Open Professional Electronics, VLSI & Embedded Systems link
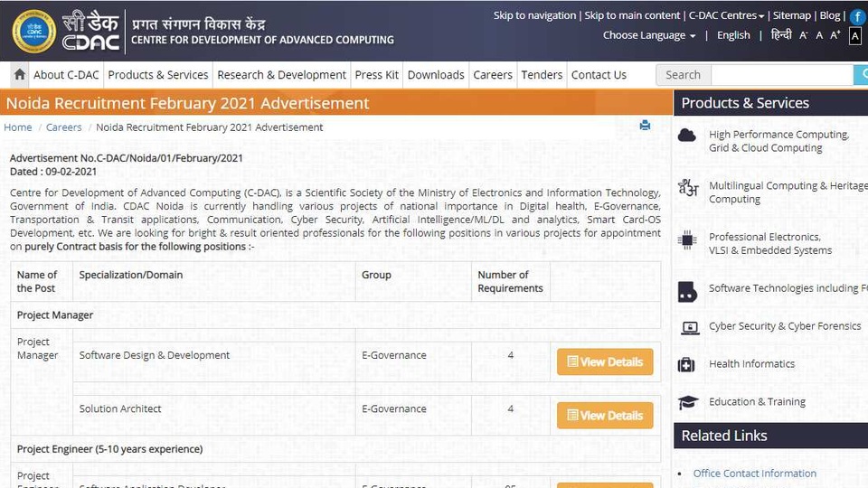868x488 pixels. click(770, 243)
